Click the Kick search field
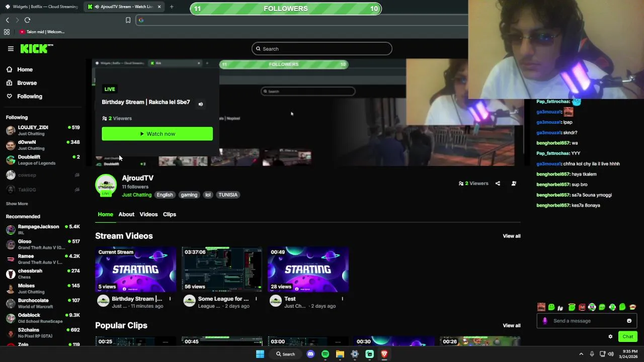The height and width of the screenshot is (362, 644). (322, 49)
